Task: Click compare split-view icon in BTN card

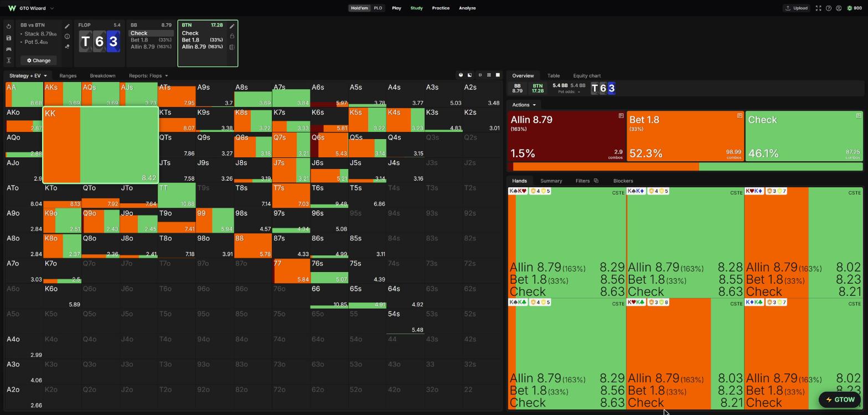Action: pyautogui.click(x=232, y=47)
